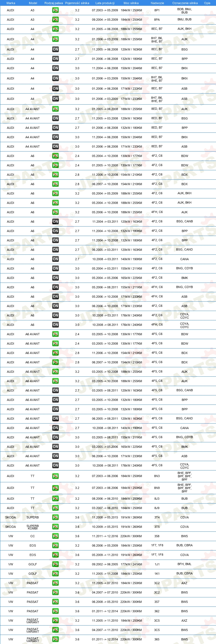The height and width of the screenshot is (644, 216).
Task: Click petrol icon in A4 Avant AUK row
Action: point(55,109)
